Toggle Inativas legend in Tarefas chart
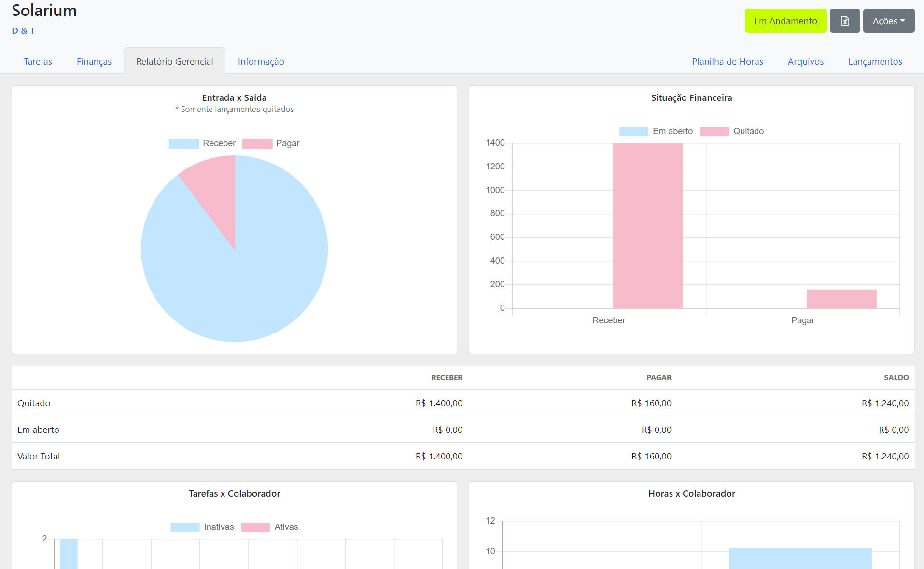This screenshot has width=924, height=569. [x=202, y=527]
